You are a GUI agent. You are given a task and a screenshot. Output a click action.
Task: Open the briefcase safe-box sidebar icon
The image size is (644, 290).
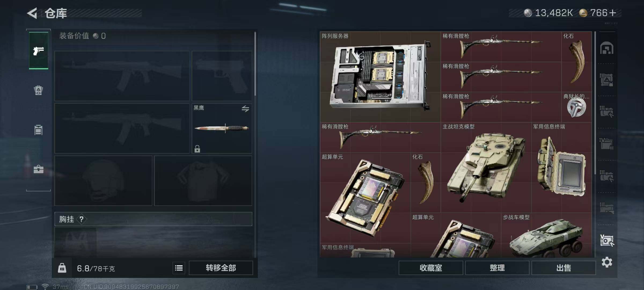(38, 169)
